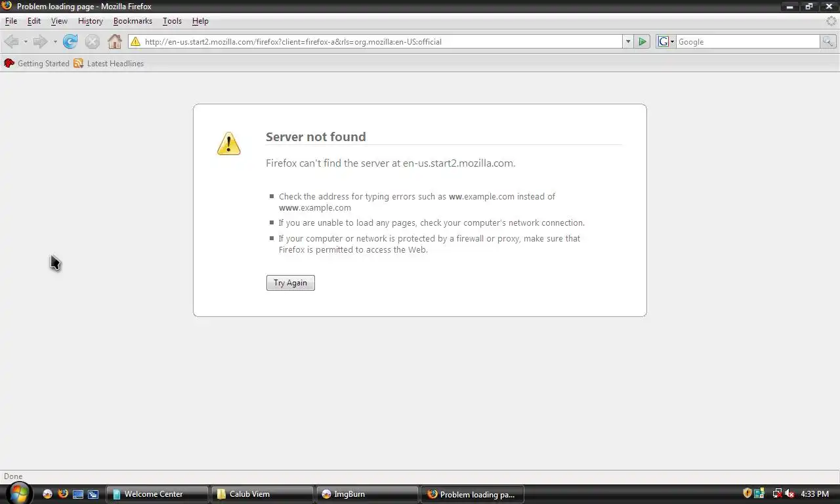Open the Edit menu

click(34, 21)
